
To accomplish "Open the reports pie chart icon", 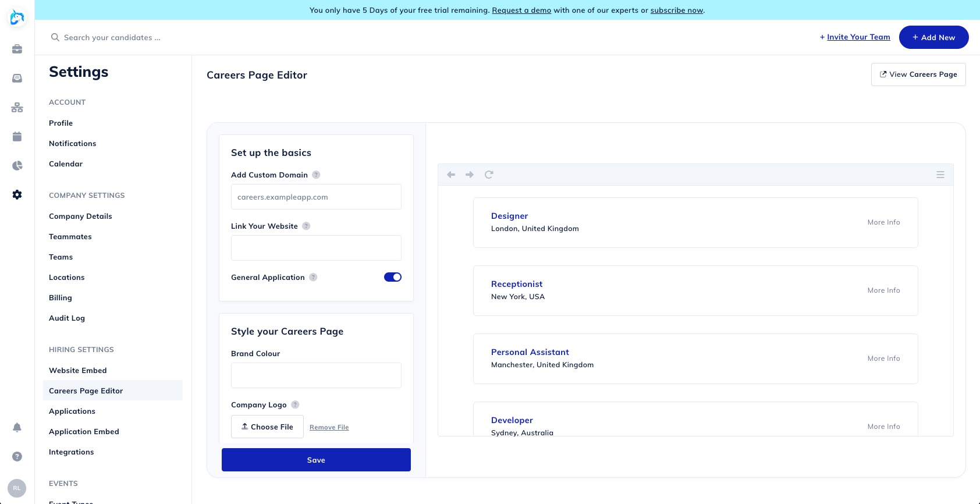I will (x=17, y=166).
